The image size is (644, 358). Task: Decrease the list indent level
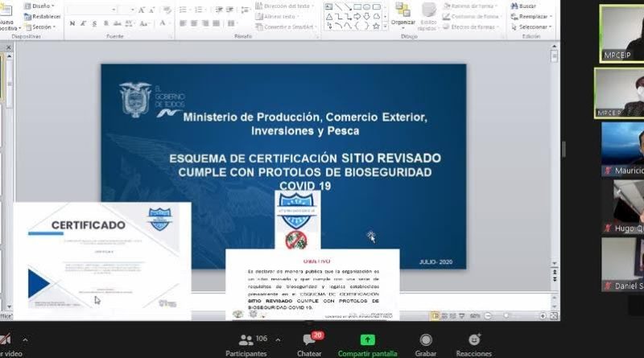tap(219, 10)
